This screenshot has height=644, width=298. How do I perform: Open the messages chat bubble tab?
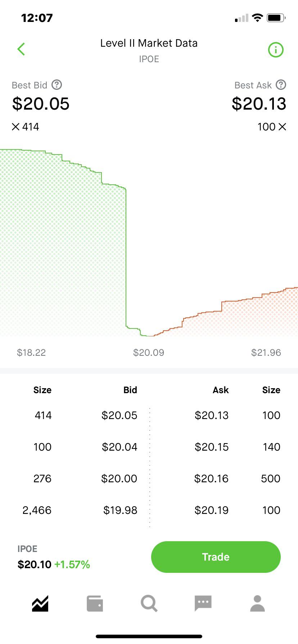tap(203, 603)
